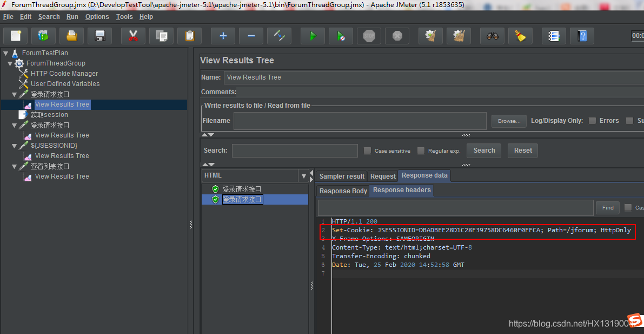Click the Shutdown icon
The height and width of the screenshot is (334, 644).
(x=397, y=36)
